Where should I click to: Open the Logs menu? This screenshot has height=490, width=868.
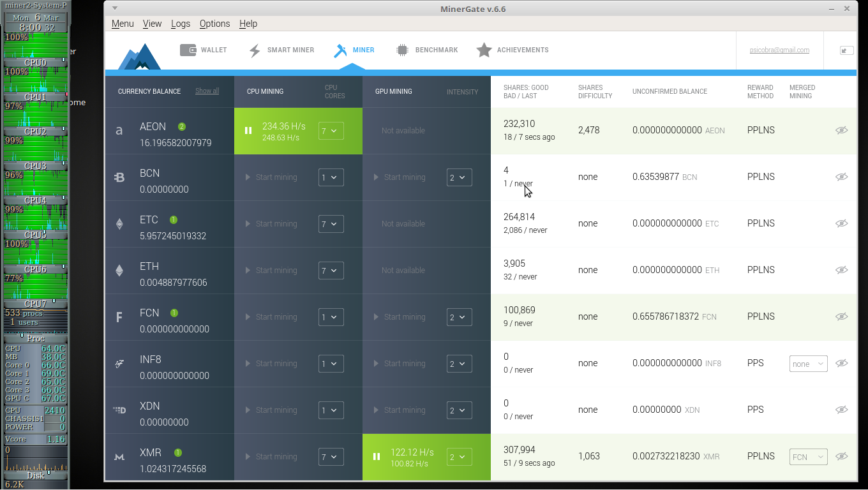(x=181, y=24)
